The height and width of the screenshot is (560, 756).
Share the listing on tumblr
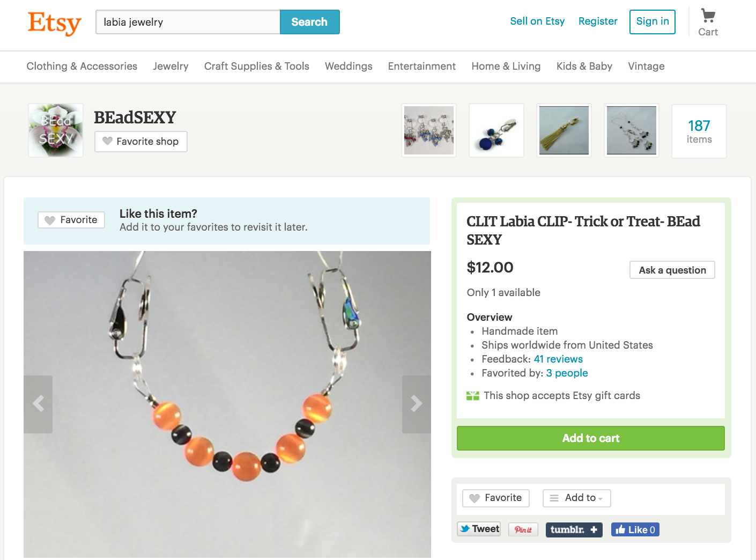pyautogui.click(x=574, y=529)
